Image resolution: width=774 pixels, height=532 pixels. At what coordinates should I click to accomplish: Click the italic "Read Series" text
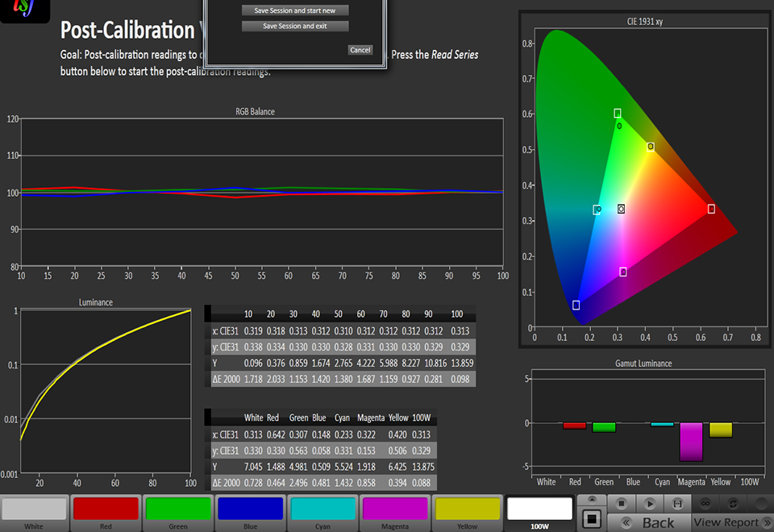click(455, 55)
